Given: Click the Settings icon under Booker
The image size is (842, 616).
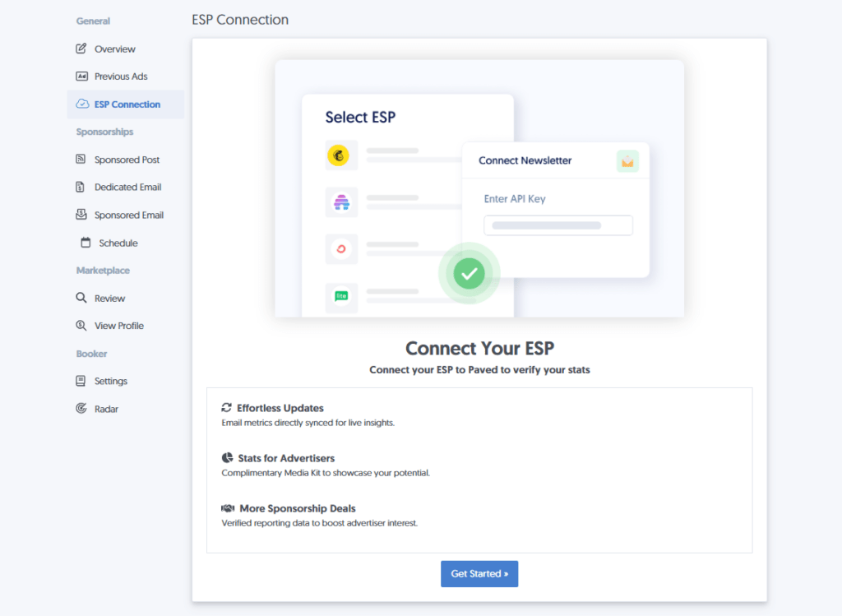Looking at the screenshot, I should click(x=81, y=380).
